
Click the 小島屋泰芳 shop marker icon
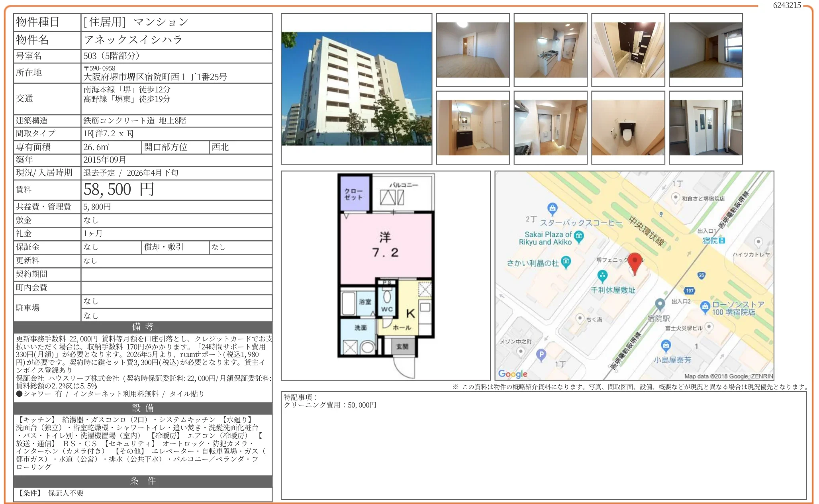(x=666, y=345)
